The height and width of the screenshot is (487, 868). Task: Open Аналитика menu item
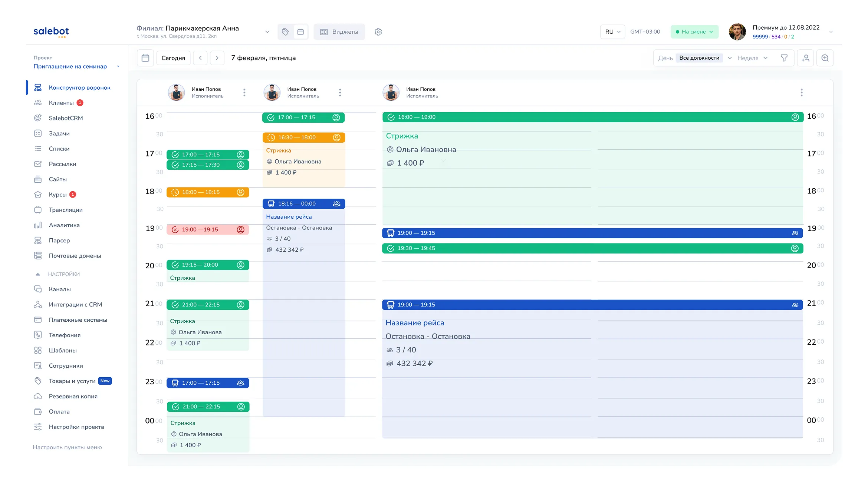(x=64, y=225)
